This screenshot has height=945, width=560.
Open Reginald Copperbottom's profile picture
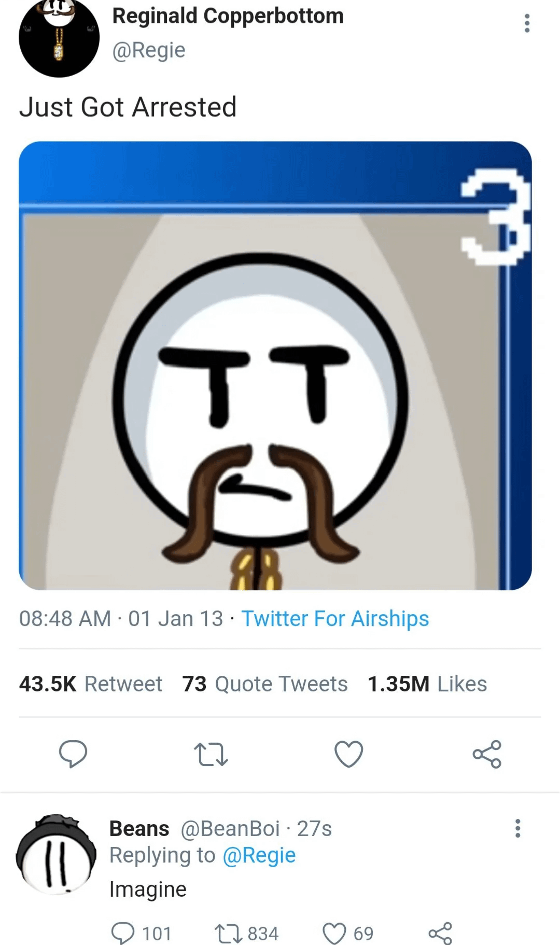(x=59, y=38)
